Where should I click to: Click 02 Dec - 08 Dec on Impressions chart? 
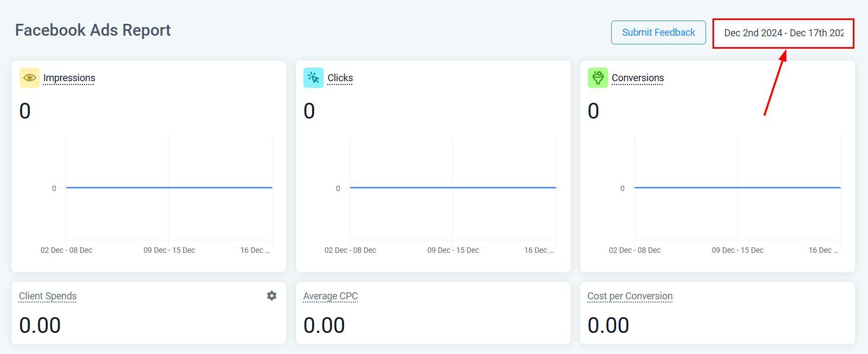(67, 250)
